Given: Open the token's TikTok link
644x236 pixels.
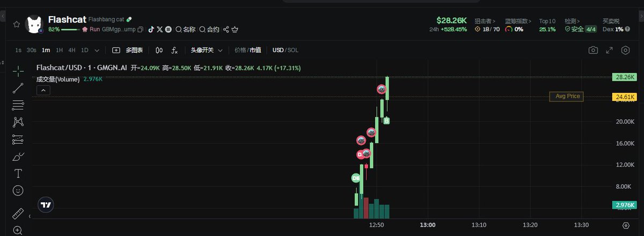Looking at the screenshot, I should (151, 29).
